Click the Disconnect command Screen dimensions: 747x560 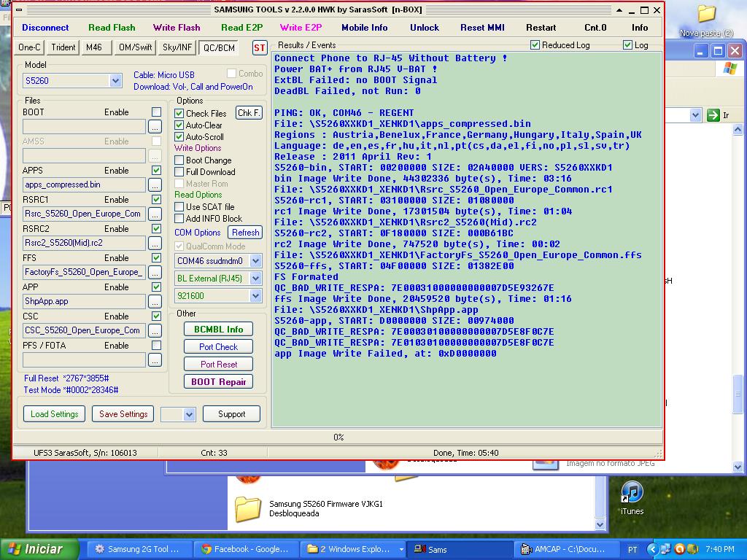[45, 28]
